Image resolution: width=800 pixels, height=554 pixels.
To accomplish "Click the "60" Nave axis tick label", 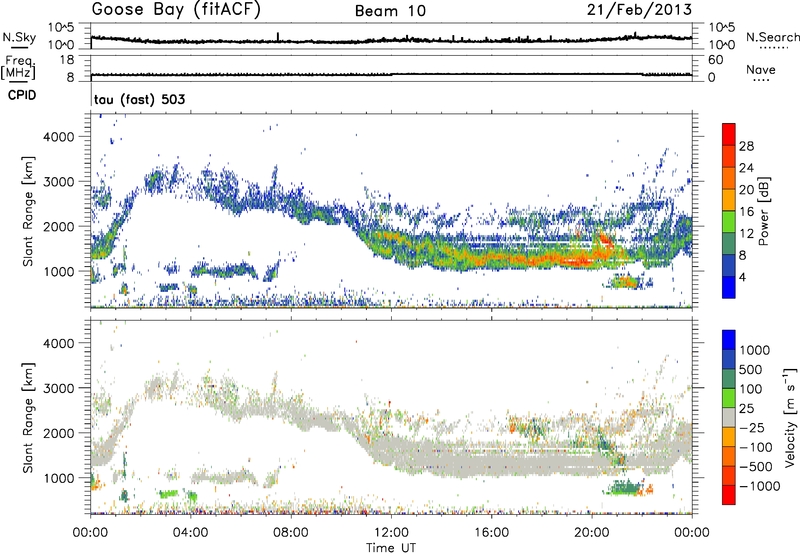I will click(x=715, y=60).
